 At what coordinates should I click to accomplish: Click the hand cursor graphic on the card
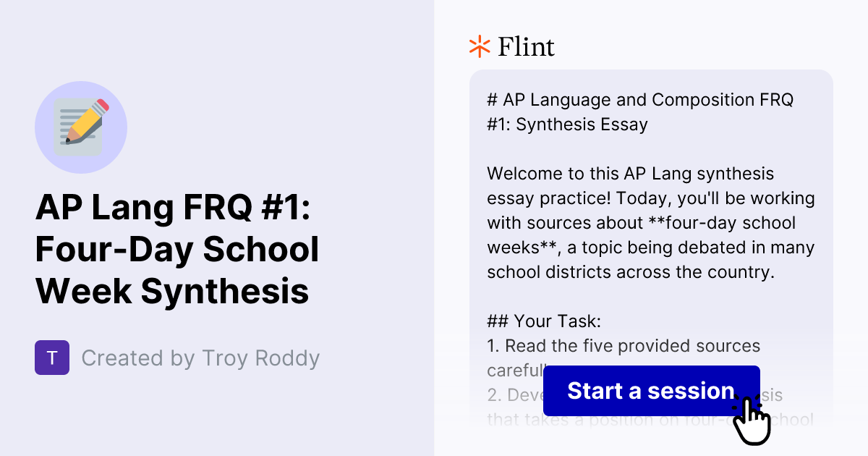[x=753, y=420]
